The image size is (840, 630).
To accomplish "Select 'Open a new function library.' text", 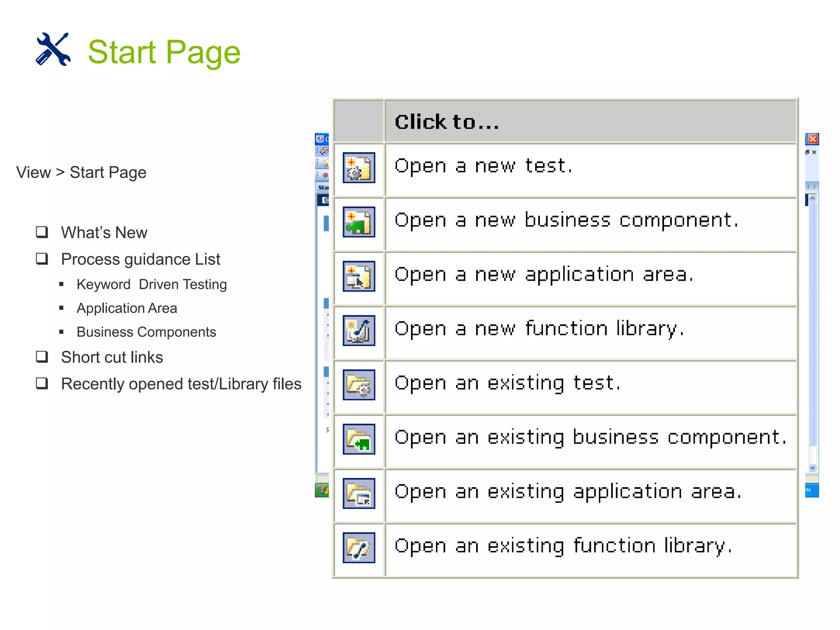I will coord(539,329).
